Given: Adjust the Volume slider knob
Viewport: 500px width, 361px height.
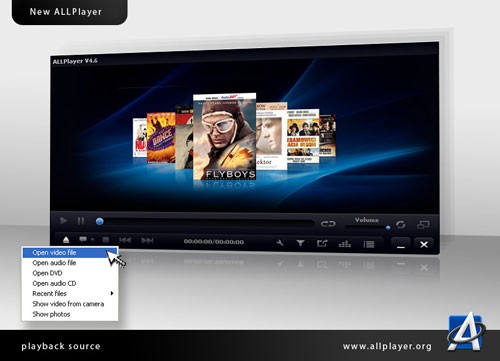Looking at the screenshot, I should [388, 228].
